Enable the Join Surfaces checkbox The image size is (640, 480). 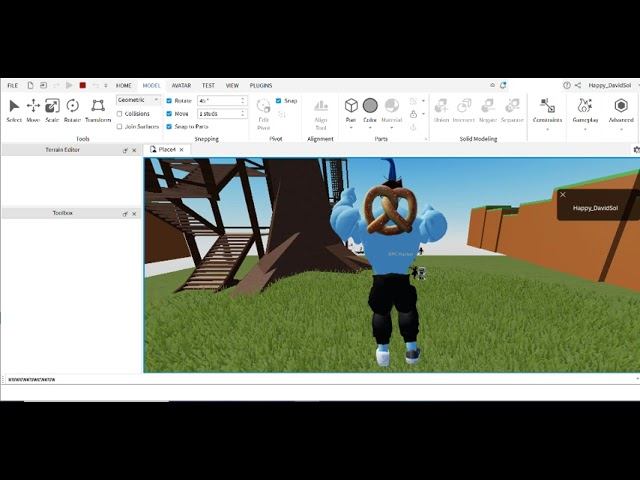coord(120,127)
